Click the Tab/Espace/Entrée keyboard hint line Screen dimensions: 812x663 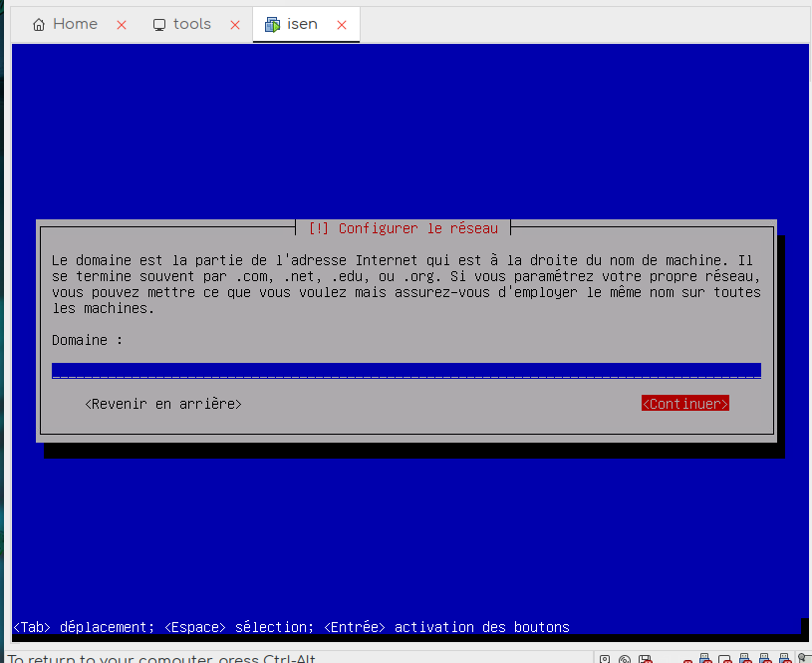(291, 627)
